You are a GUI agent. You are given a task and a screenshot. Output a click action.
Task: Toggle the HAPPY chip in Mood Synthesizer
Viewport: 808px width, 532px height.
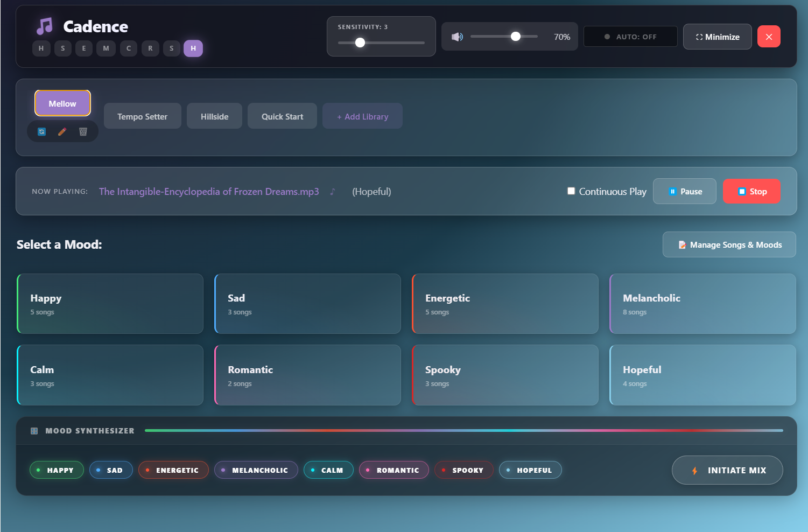point(57,470)
